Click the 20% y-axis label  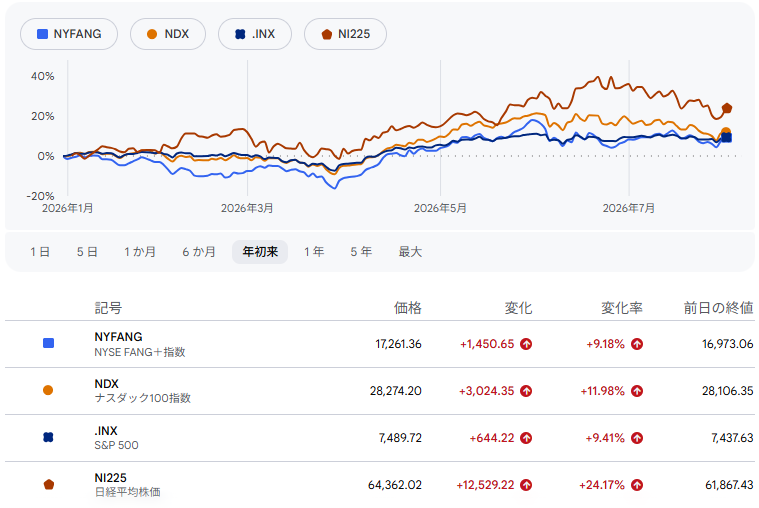pyautogui.click(x=43, y=116)
